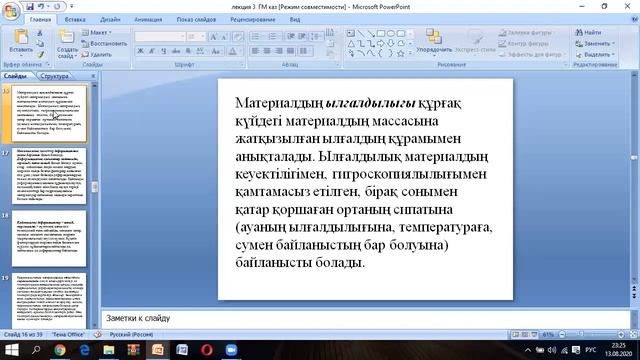
Task: Open the character spacing AV dropdown
Action: [x=200, y=51]
